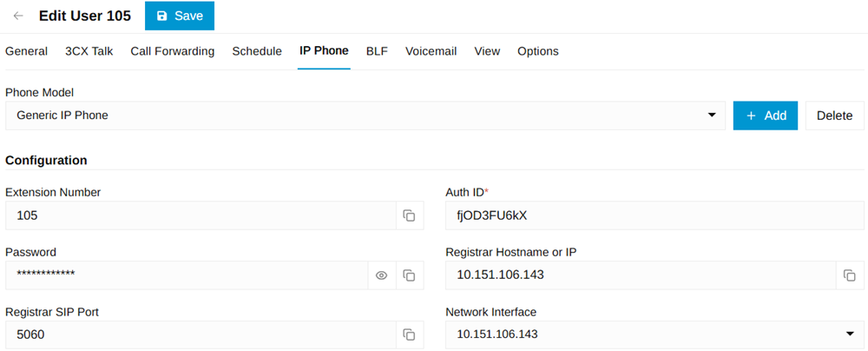Go to the Options tab
The image size is (868, 351).
538,51
